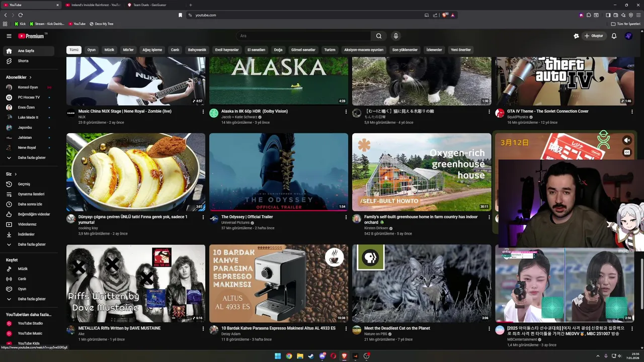This screenshot has height=362, width=644.
Task: Open the fried banana dessert thumbnail
Action: point(136,172)
